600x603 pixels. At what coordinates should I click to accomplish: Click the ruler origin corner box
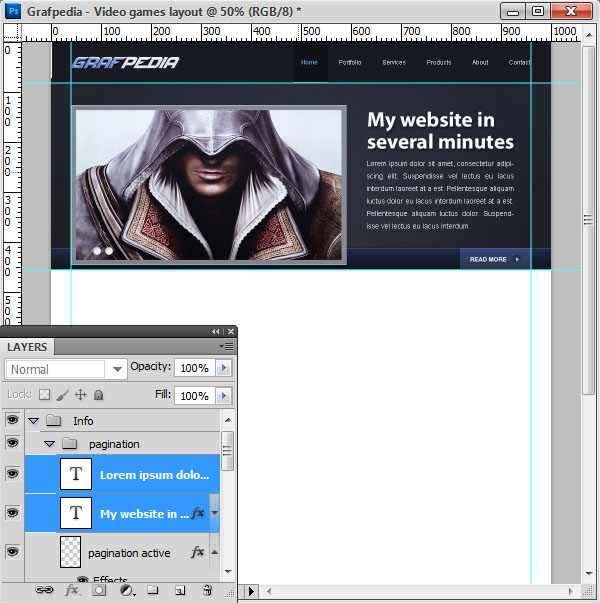(x=12, y=32)
